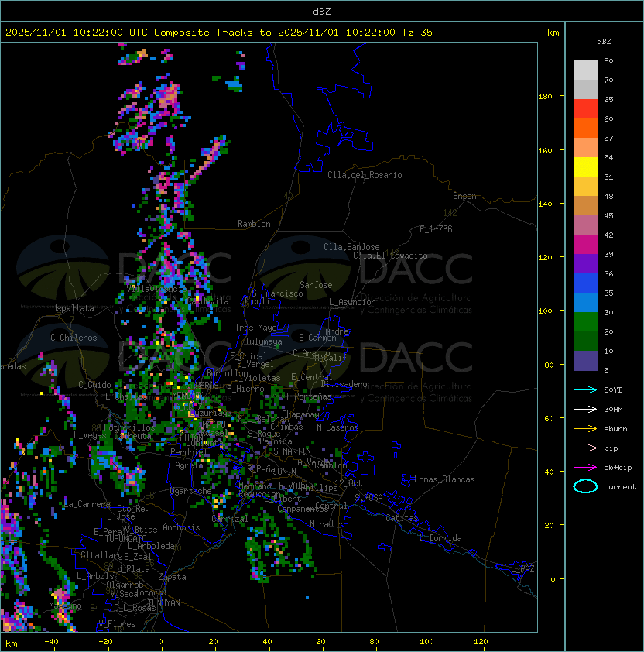Click the dBZ heading above the color legend
The width and height of the screenshot is (644, 652).
click(x=604, y=42)
